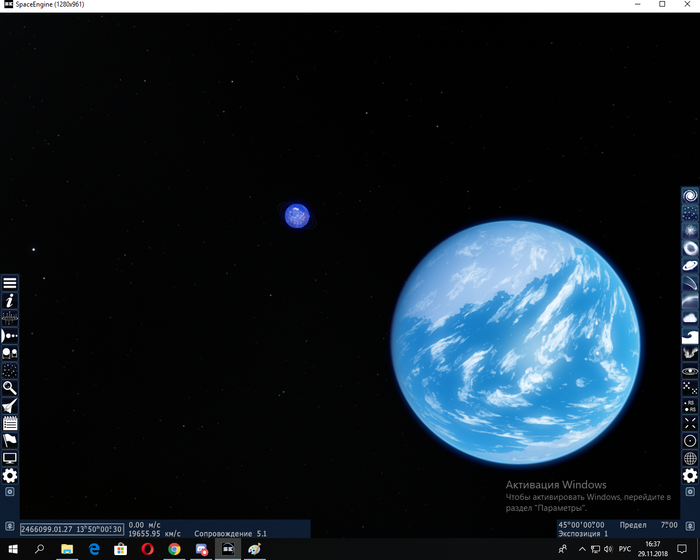Image resolution: width=700 pixels, height=560 pixels.
Task: Open the object info panel
Action: pos(10,300)
